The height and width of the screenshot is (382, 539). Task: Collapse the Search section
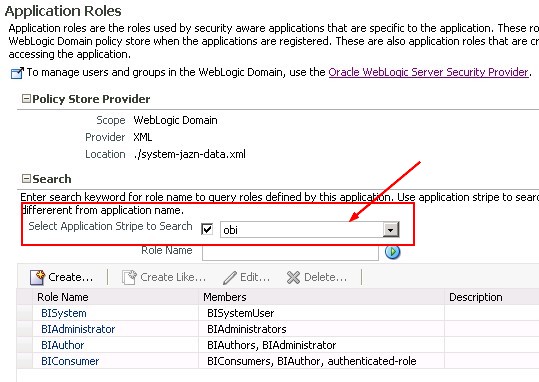pos(26,179)
